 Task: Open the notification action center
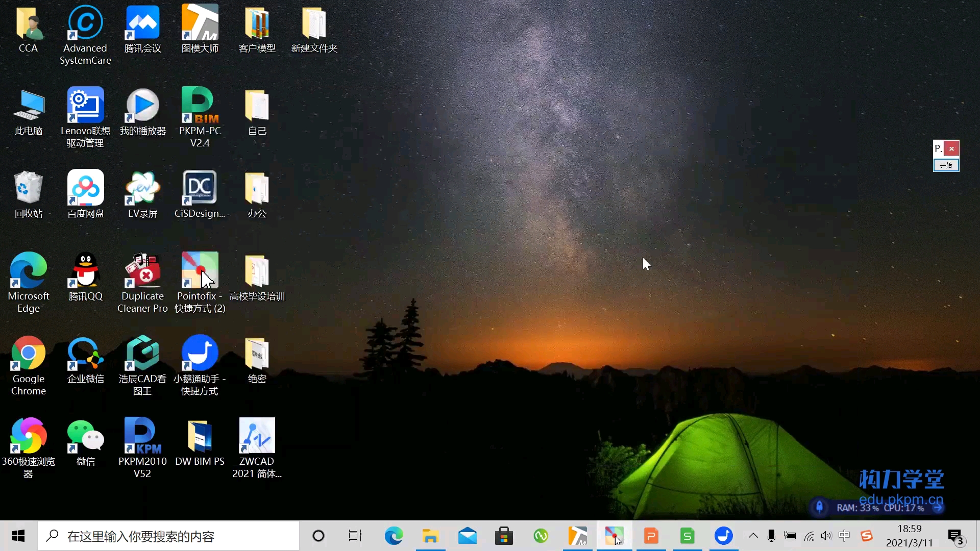[955, 536]
